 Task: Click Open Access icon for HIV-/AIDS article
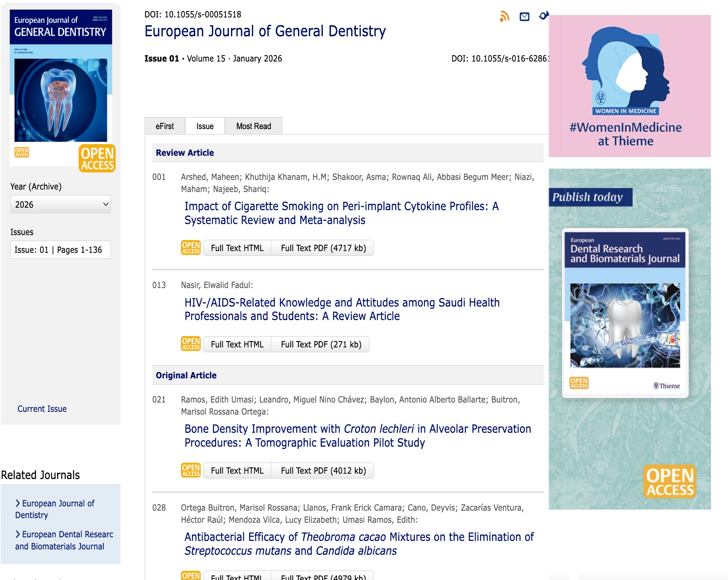(191, 344)
